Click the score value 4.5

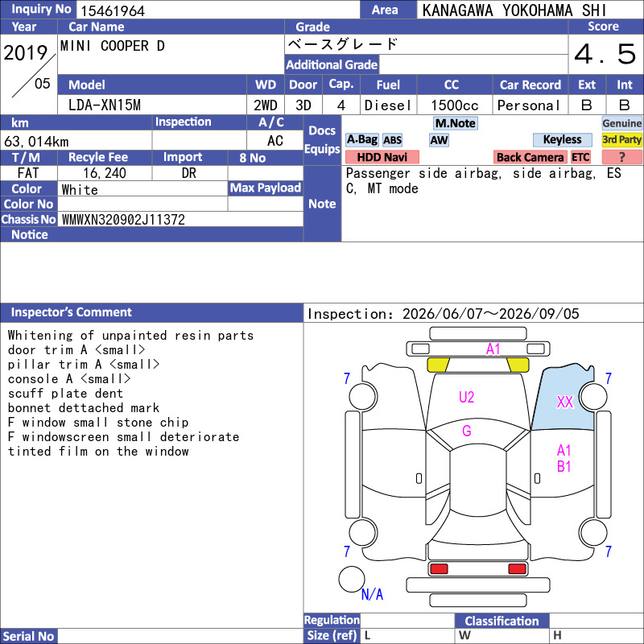click(605, 54)
